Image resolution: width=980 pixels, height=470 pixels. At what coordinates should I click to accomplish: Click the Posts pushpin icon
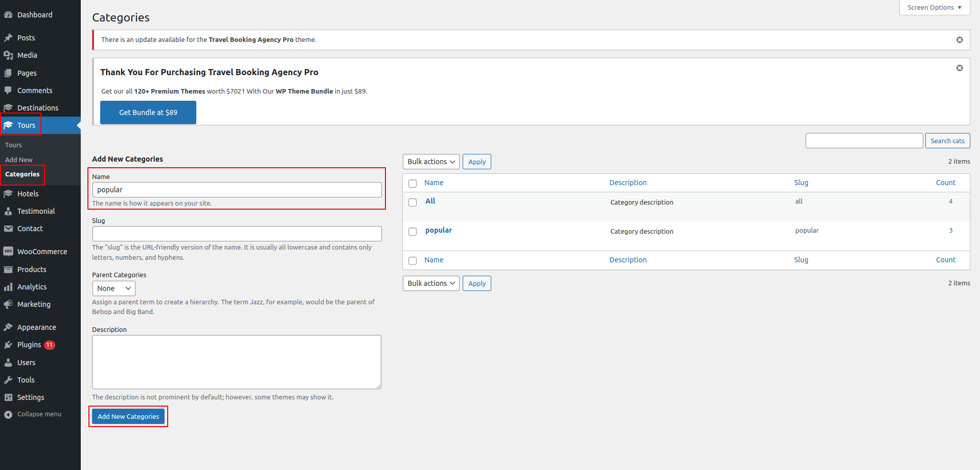tap(8, 38)
